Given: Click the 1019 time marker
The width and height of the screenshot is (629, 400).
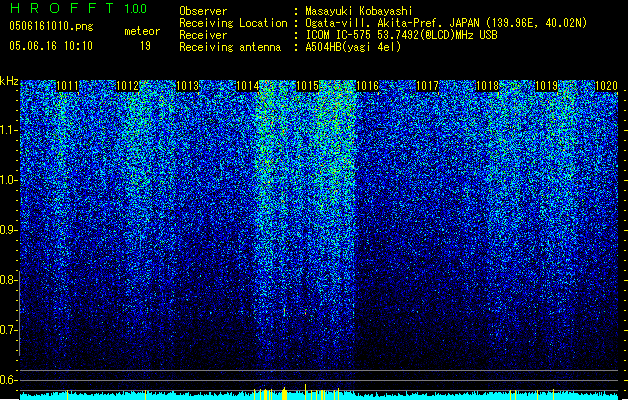Looking at the screenshot, I should pos(547,86).
